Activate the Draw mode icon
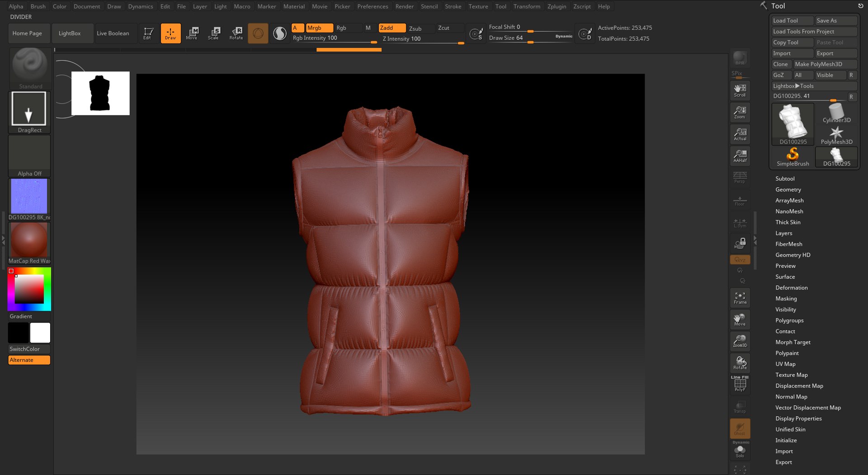 point(170,33)
